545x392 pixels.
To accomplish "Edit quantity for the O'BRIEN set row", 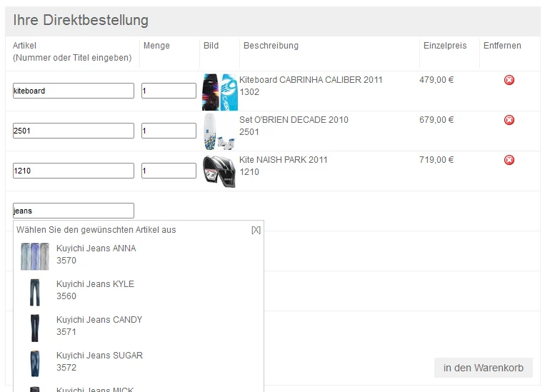I will pos(169,131).
